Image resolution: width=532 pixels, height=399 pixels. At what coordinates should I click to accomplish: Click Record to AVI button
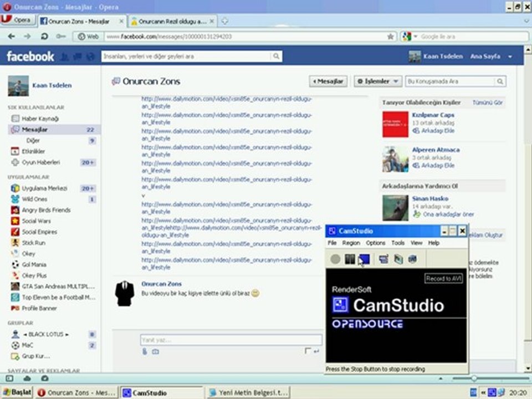pyautogui.click(x=443, y=279)
